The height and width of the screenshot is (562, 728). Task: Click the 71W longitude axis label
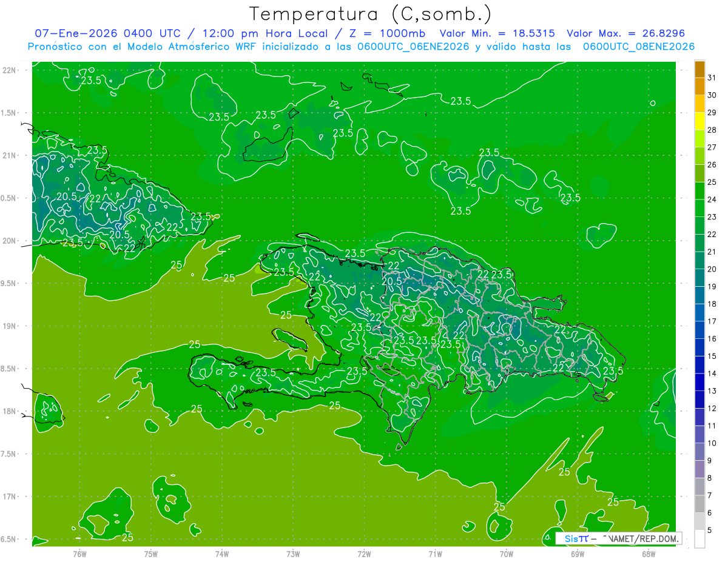(x=435, y=554)
